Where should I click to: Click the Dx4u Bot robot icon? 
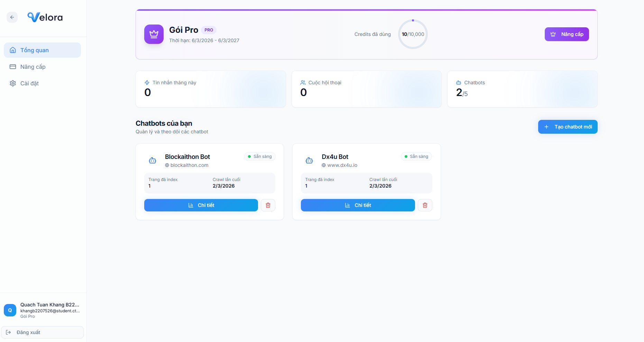point(309,161)
